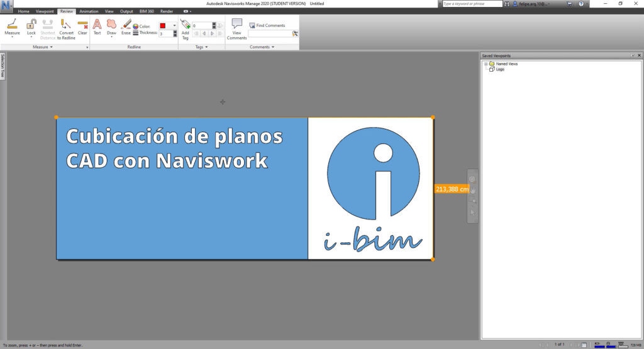Image resolution: width=644 pixels, height=349 pixels.
Task: Open the BIM 360 ribbon tab
Action: click(147, 11)
